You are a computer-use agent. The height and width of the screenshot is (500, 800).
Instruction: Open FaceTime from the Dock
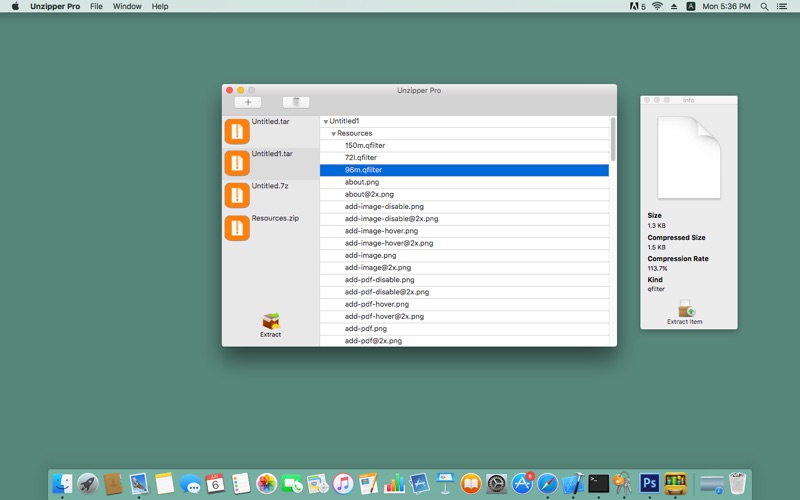(292, 483)
